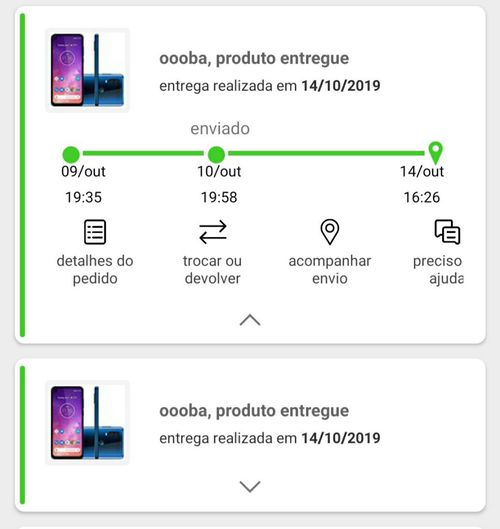Tap first 'oooba, produto entregue' title
This screenshot has height=529, width=500.
[254, 58]
